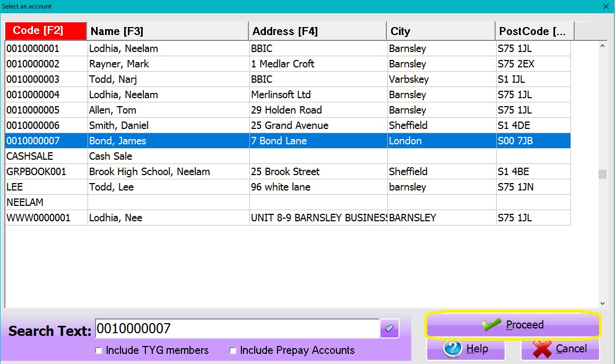
Task: Select the NEELAM account code
Action: click(x=25, y=202)
